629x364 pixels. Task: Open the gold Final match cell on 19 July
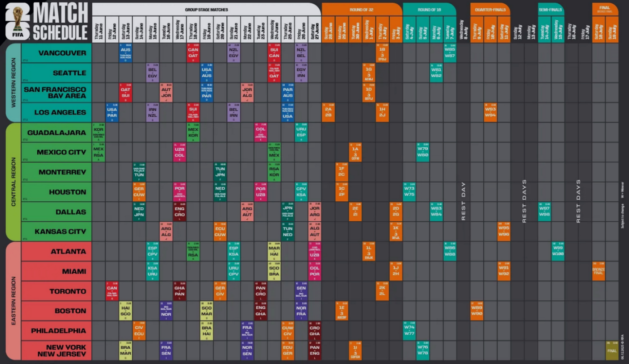(x=612, y=351)
